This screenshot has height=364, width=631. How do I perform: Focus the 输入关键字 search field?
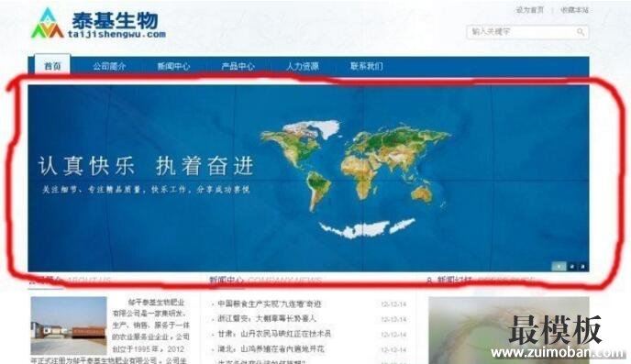click(x=527, y=32)
